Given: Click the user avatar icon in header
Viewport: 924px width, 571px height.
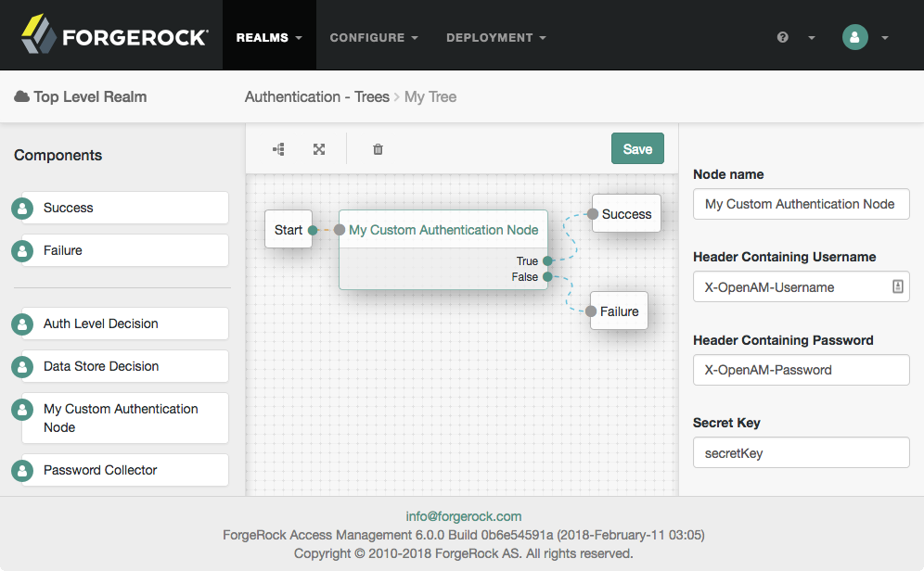Looking at the screenshot, I should (855, 37).
